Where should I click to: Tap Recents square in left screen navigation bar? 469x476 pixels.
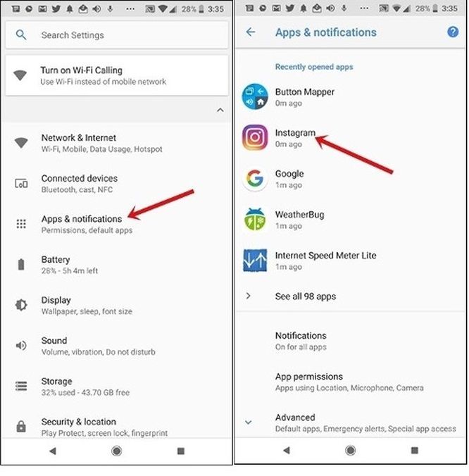click(x=180, y=451)
